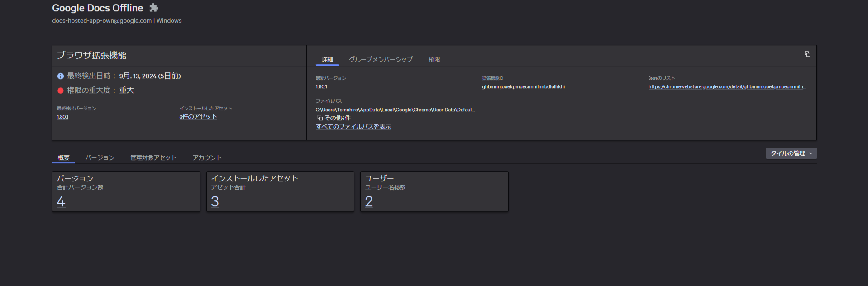This screenshot has width=868, height=286.
Task: Switch to the グループメンバーシップ tab
Action: [x=381, y=59]
